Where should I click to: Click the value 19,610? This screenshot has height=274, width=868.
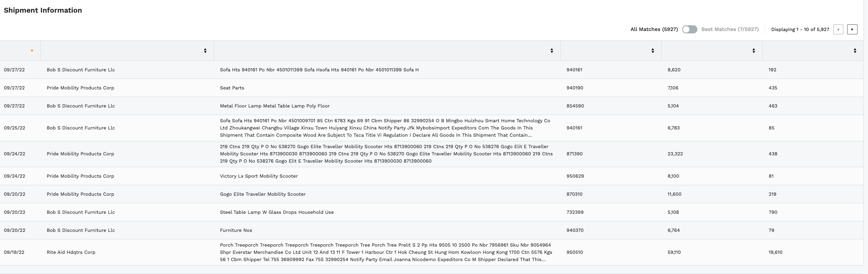[775, 252]
